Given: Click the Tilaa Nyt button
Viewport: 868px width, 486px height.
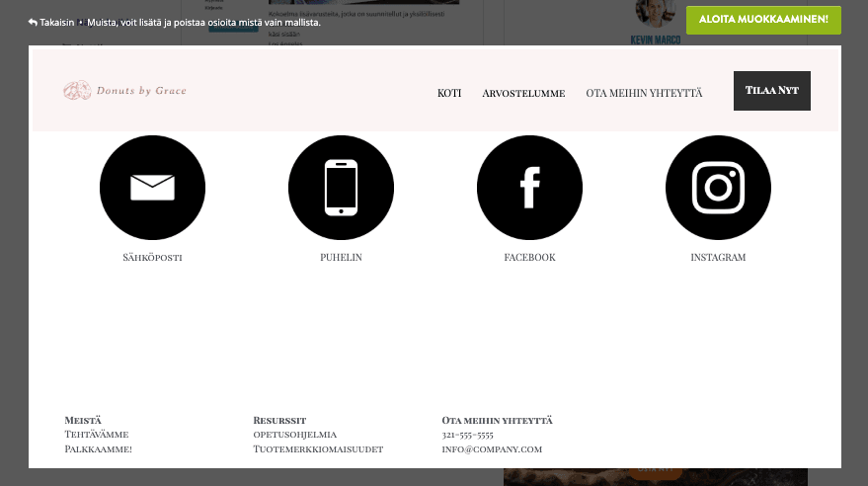Looking at the screenshot, I should (771, 91).
